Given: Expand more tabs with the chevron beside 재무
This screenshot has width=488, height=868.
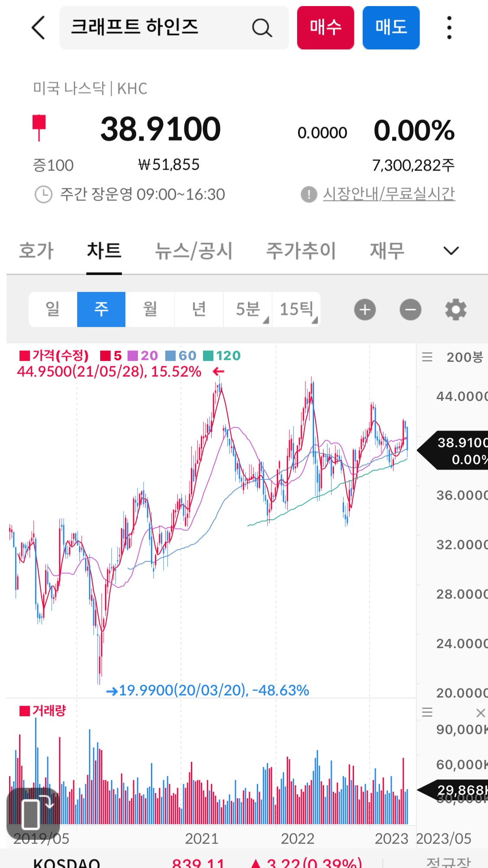Looking at the screenshot, I should tap(451, 251).
